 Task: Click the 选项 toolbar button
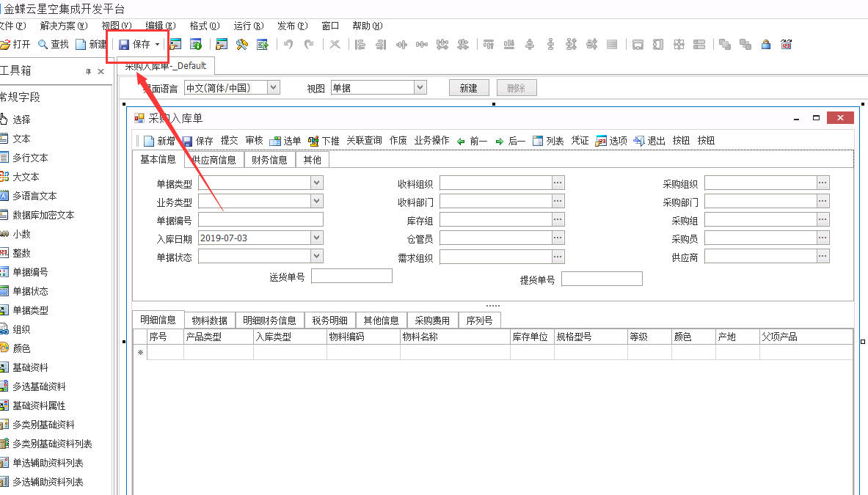(x=611, y=141)
